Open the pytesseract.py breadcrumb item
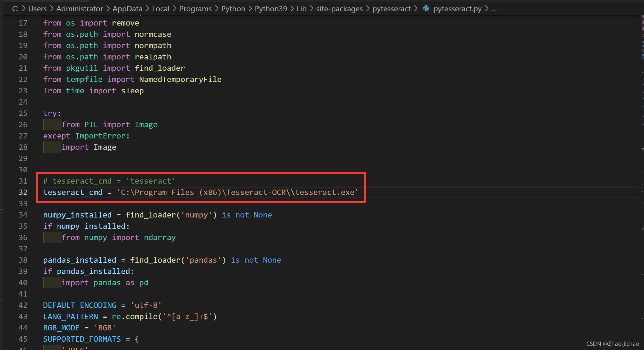This screenshot has height=350, width=644. coord(457,9)
